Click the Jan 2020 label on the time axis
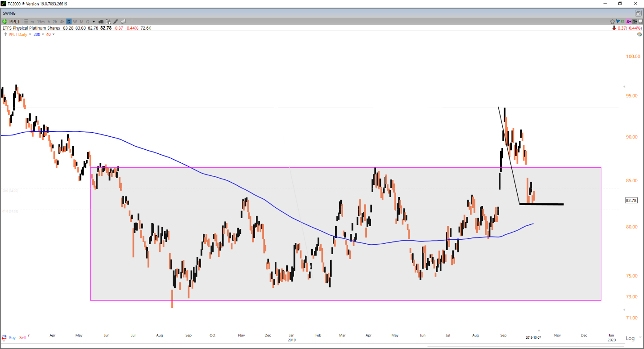 click(611, 338)
